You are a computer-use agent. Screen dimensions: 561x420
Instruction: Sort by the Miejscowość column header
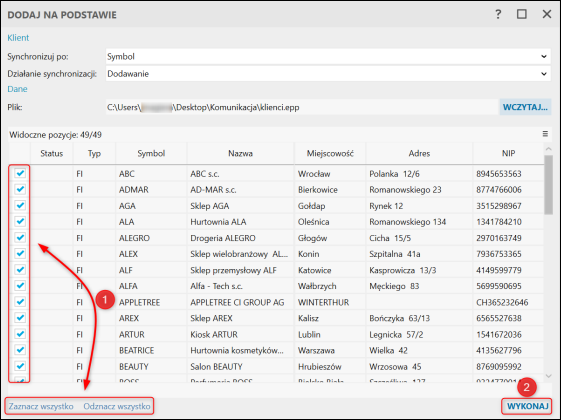(330, 153)
